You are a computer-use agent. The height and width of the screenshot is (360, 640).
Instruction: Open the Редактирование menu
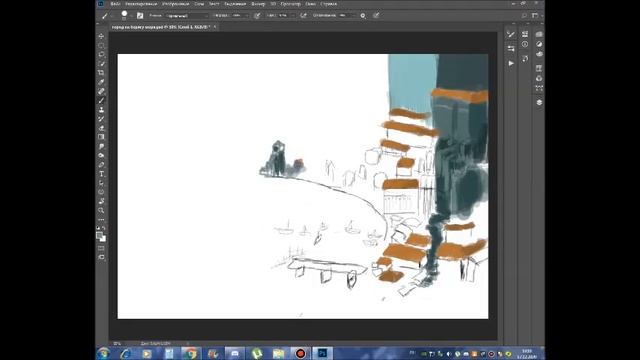pos(141,4)
